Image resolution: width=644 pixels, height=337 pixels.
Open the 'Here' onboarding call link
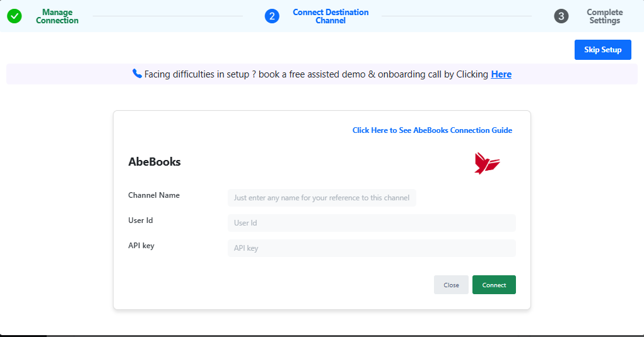pyautogui.click(x=501, y=74)
